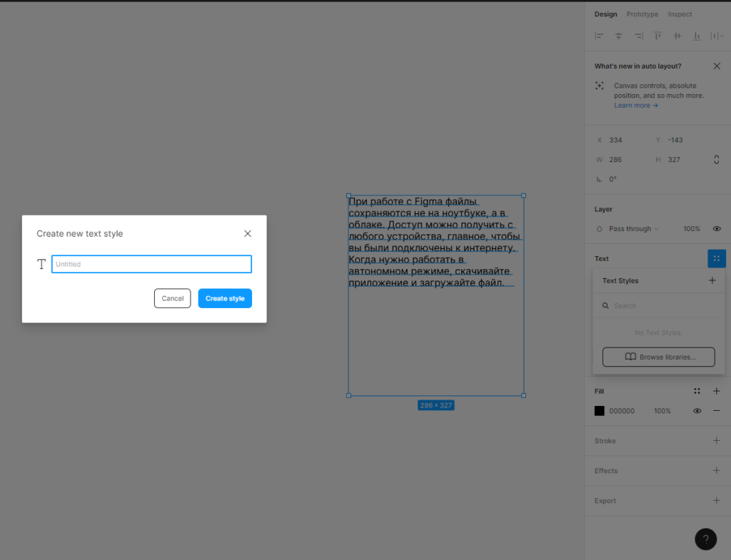The height and width of the screenshot is (560, 731).
Task: Toggle constrain proportions lock
Action: coord(716,160)
